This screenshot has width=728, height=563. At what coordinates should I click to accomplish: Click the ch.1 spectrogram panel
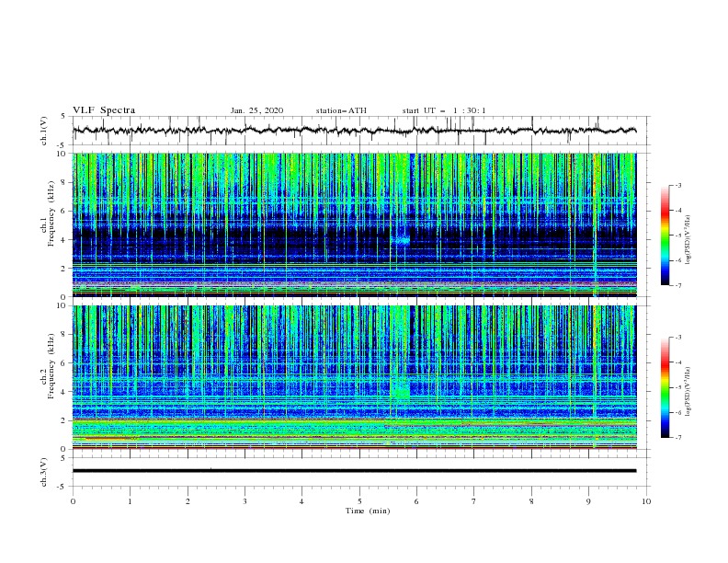[354, 224]
